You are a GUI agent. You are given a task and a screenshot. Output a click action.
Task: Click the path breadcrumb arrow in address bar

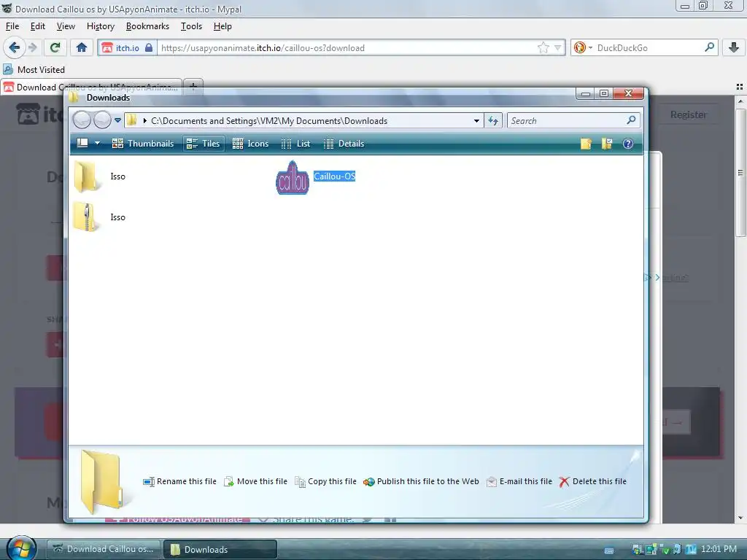point(145,121)
